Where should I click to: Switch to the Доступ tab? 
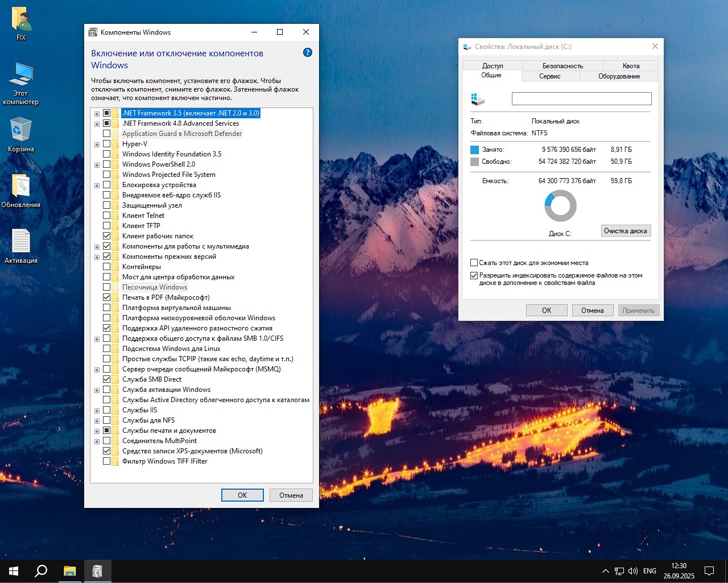[x=493, y=66]
